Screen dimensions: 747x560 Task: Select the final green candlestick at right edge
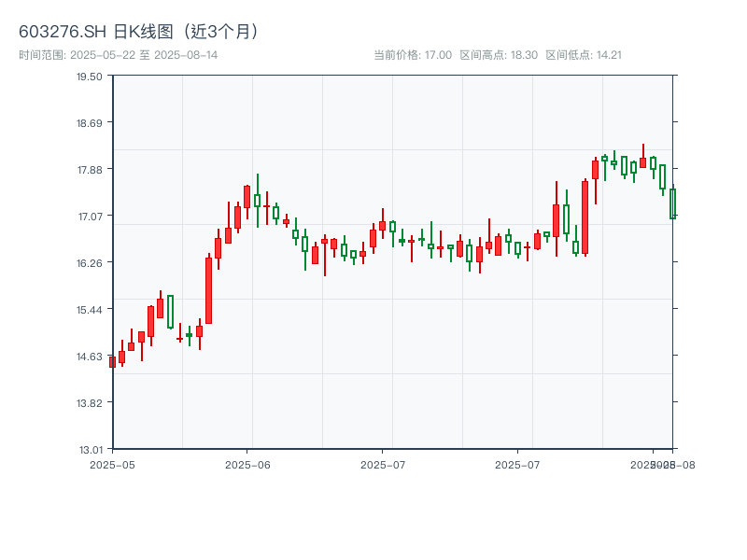672,203
